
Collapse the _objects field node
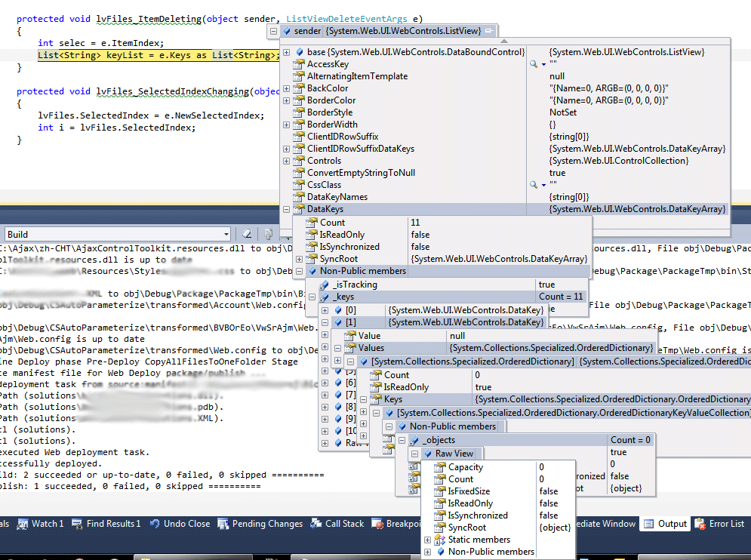tap(402, 440)
